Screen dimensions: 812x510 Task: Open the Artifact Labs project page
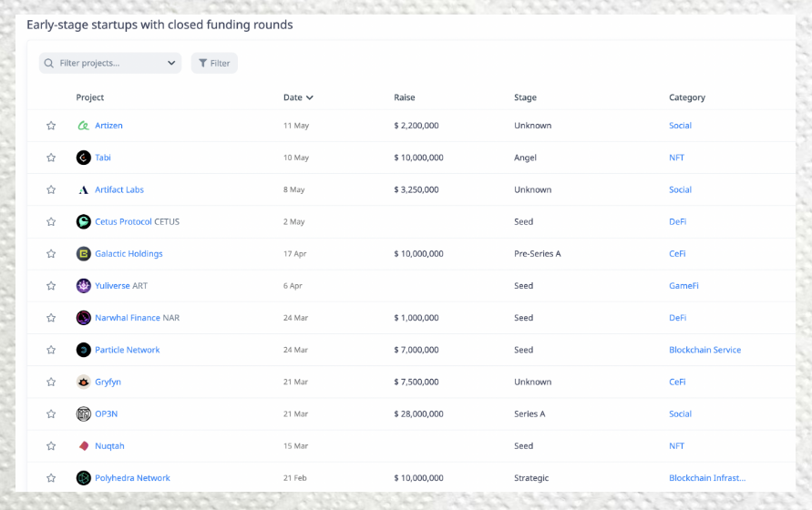coord(119,189)
